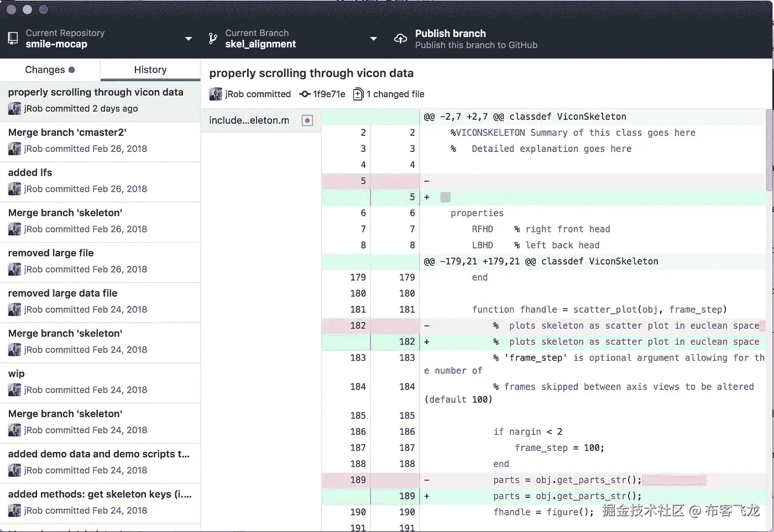Click 'Publish this branch to GitHub' description
The image size is (774, 532).
[x=476, y=45]
